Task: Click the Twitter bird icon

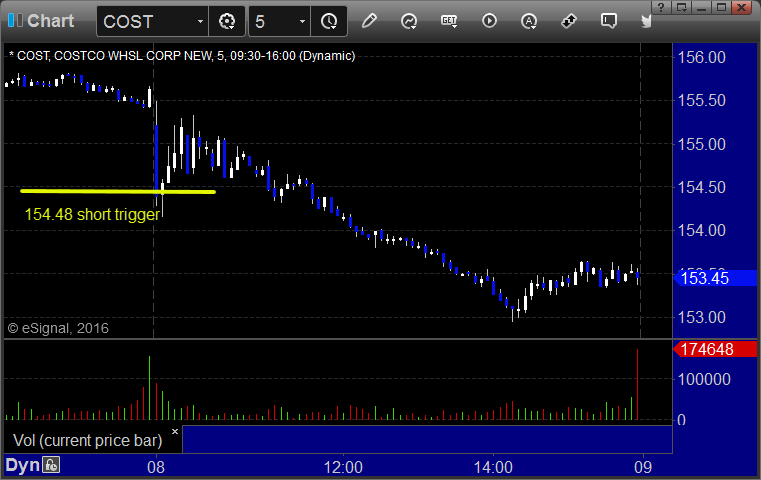Action: click(x=646, y=21)
